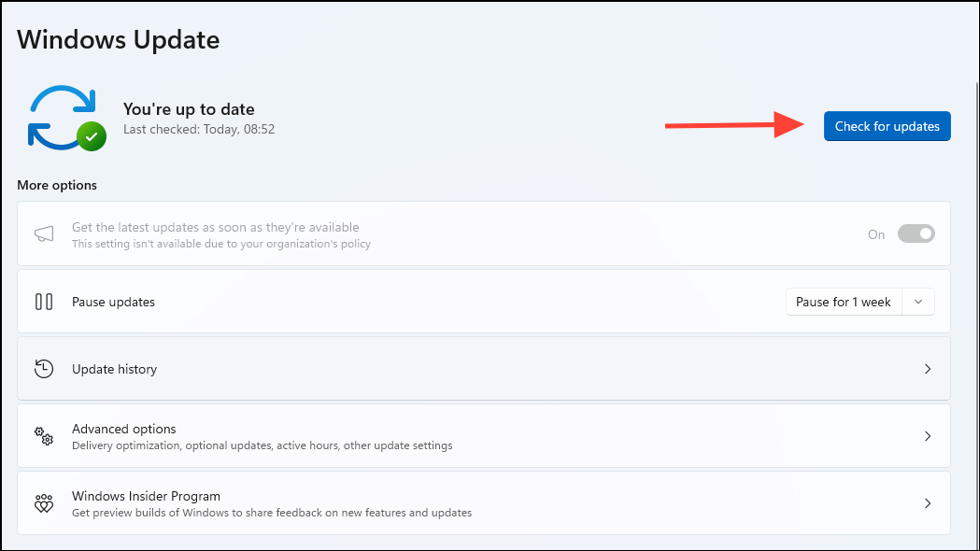Click the Windows Update page heading

pos(118,40)
